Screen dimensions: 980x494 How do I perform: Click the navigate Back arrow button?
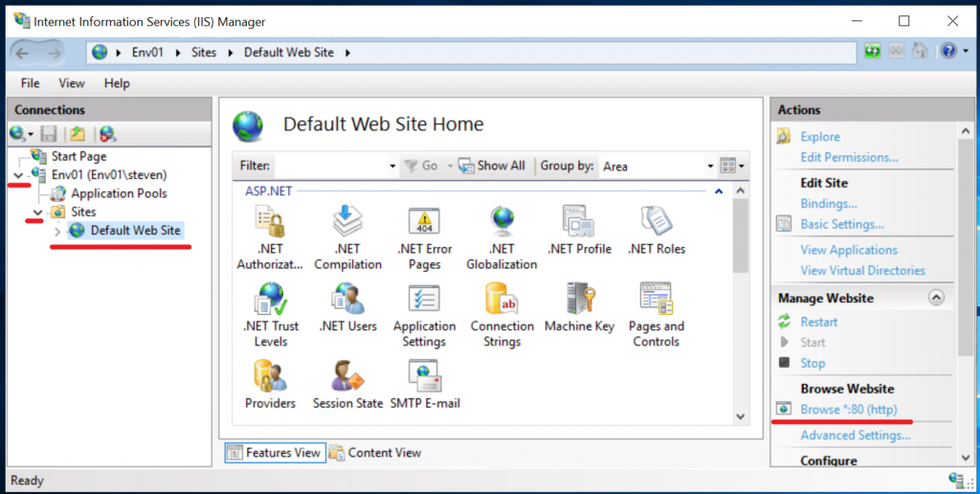click(x=22, y=54)
